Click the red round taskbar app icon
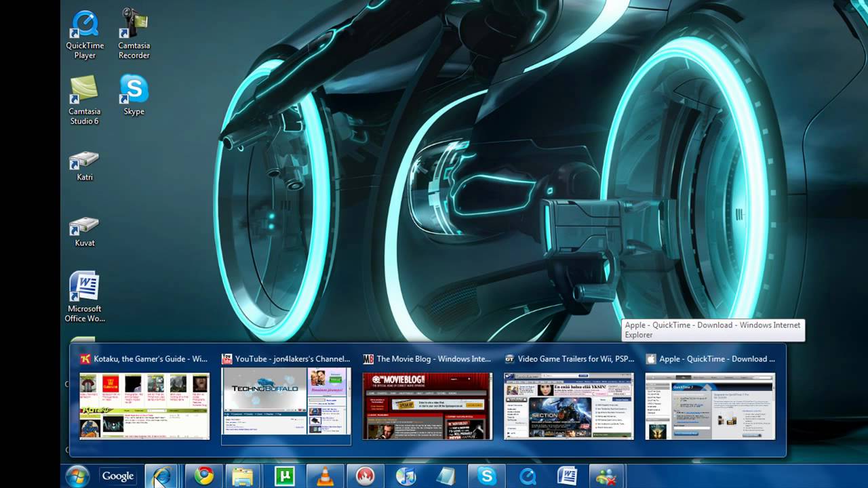 coord(365,476)
